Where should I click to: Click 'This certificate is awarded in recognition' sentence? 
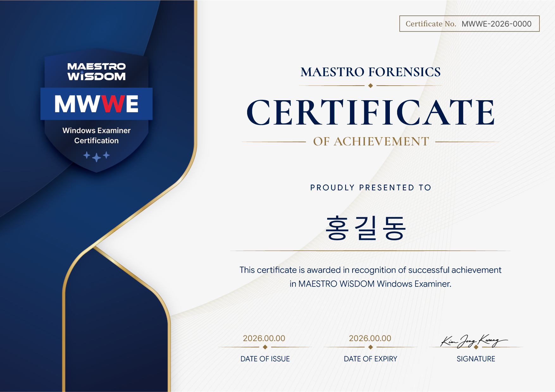(371, 270)
